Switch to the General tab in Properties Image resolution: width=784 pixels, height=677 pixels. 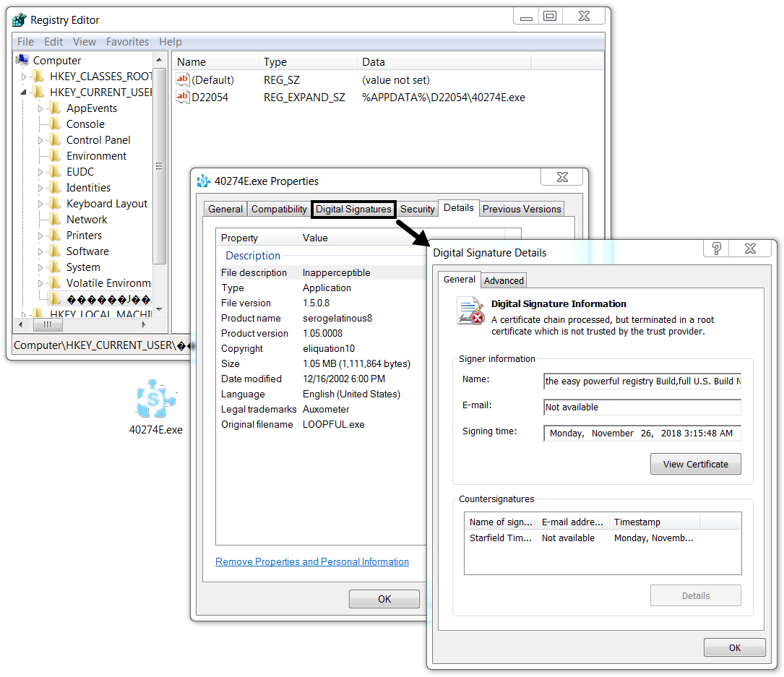click(225, 209)
